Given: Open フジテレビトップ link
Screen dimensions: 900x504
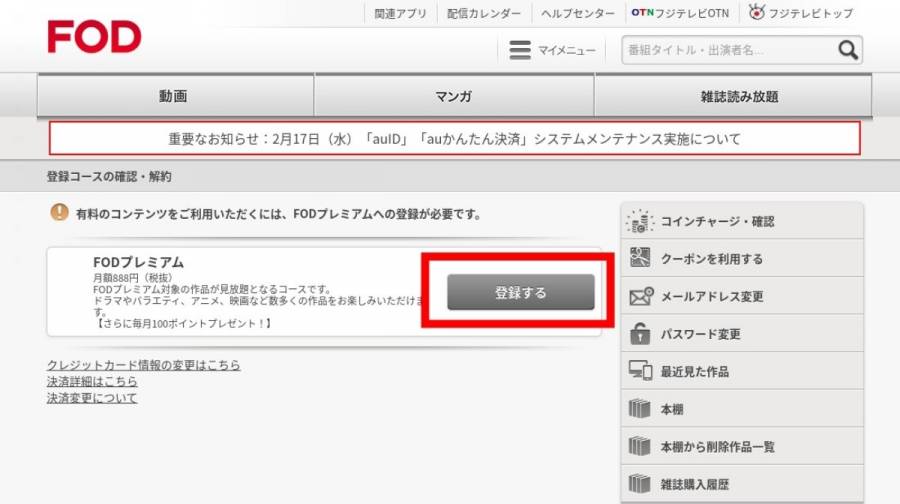Looking at the screenshot, I should 801,13.
